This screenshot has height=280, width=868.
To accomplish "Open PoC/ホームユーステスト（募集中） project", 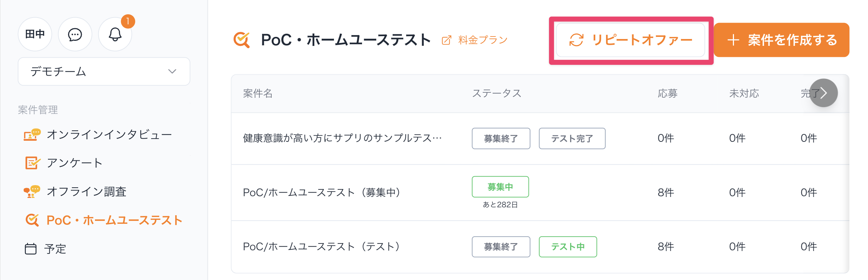I will coord(321,193).
